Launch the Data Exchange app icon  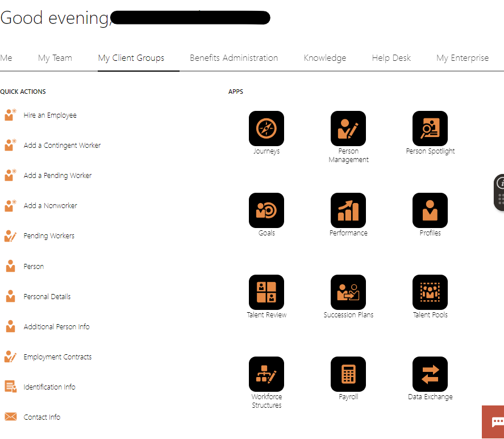coord(430,374)
